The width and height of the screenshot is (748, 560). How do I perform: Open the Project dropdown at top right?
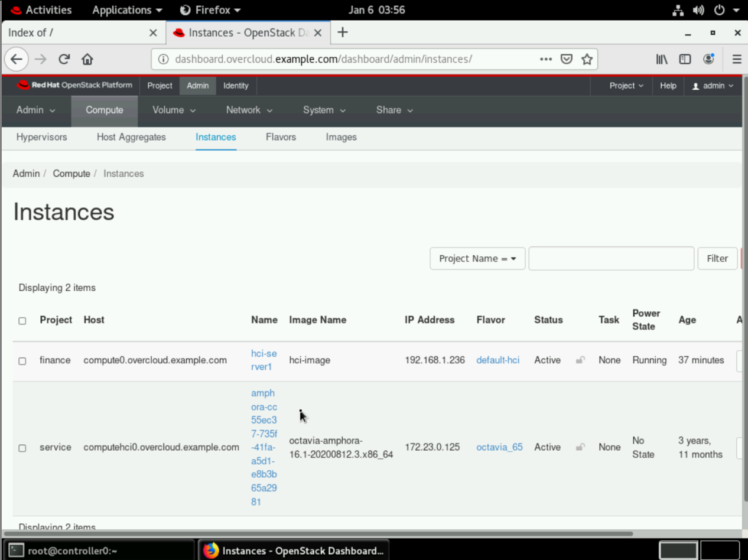(x=626, y=86)
